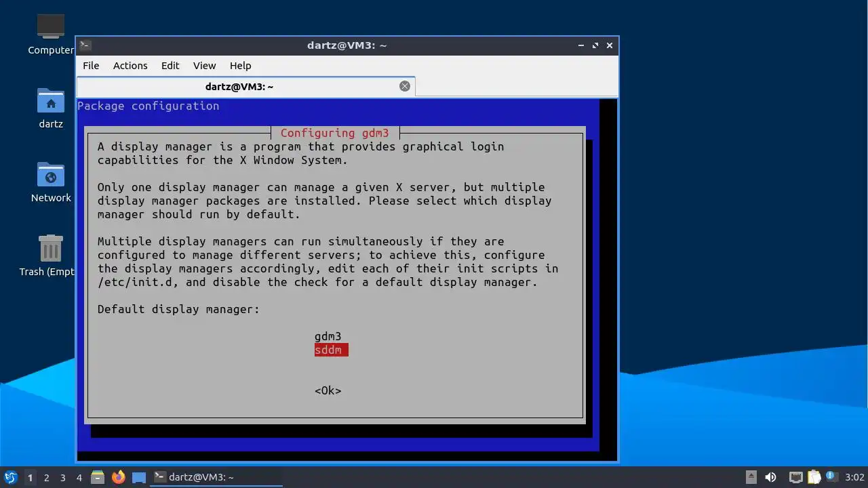This screenshot has width=868, height=488.
Task: Open the Actions menu
Action: (130, 66)
